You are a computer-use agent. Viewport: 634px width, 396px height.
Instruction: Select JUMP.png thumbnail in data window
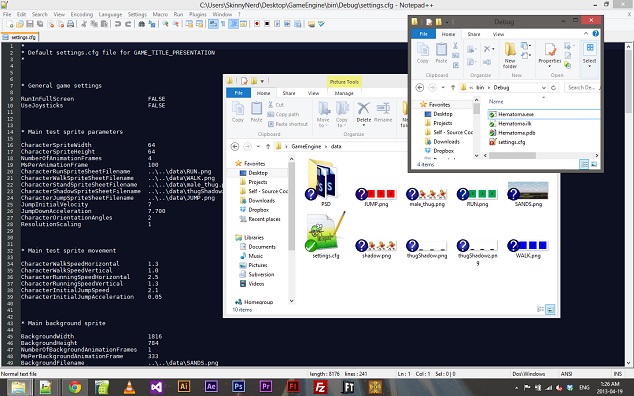[x=376, y=197]
